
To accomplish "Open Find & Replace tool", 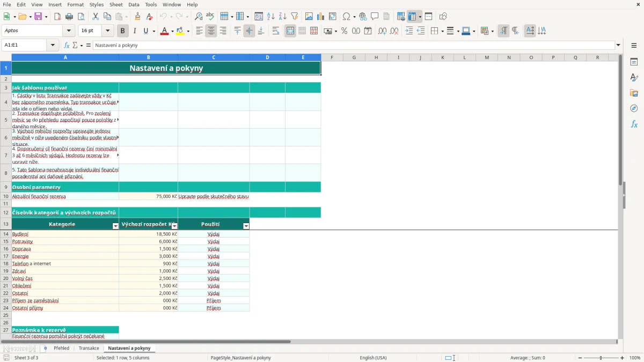I will [x=199, y=17].
